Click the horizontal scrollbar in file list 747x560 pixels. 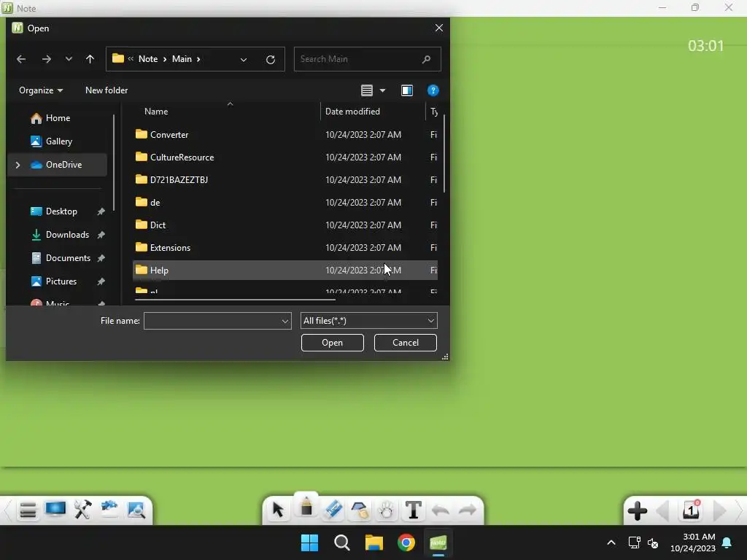click(x=236, y=300)
